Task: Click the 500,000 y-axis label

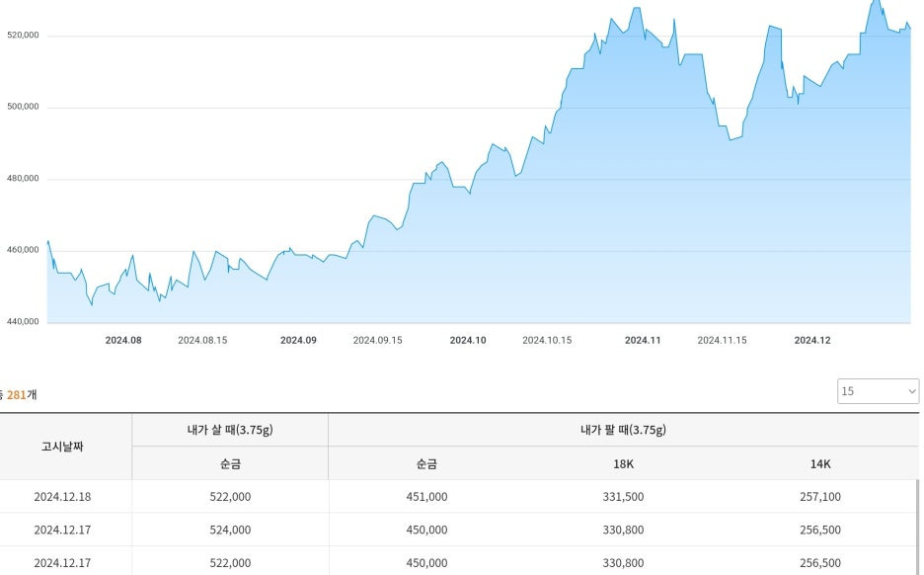Action: tap(23, 107)
